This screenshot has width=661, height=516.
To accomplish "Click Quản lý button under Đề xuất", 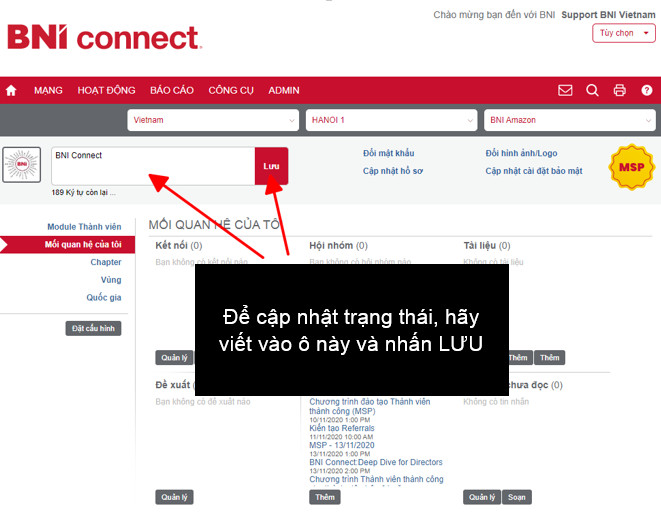I will [x=175, y=497].
